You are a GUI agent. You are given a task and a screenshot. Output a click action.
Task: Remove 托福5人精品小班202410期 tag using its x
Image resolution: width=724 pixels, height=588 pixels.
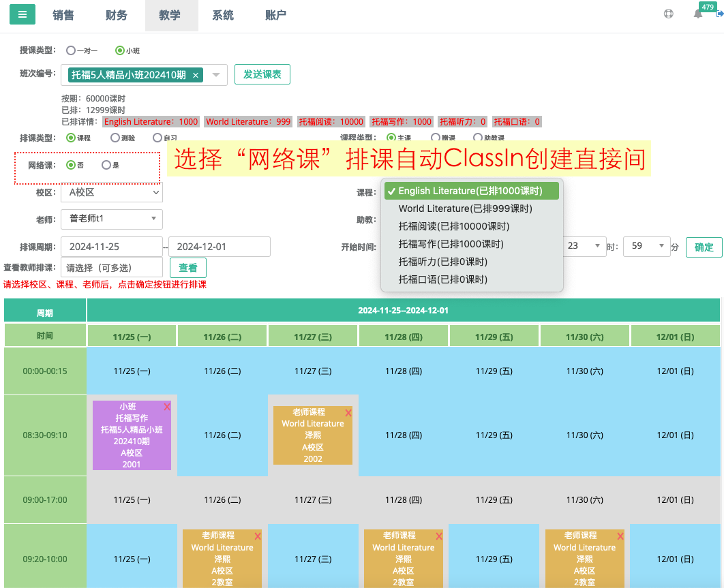pyautogui.click(x=196, y=75)
